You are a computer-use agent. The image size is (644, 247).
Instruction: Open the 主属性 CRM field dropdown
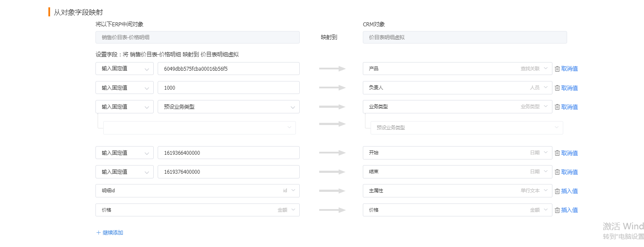457,191
